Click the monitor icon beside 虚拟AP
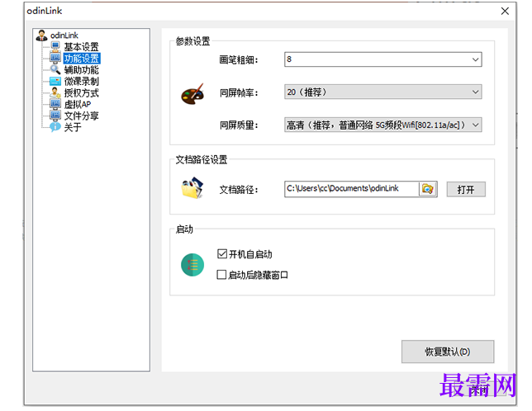The width and height of the screenshot is (532, 411). pyautogui.click(x=55, y=104)
